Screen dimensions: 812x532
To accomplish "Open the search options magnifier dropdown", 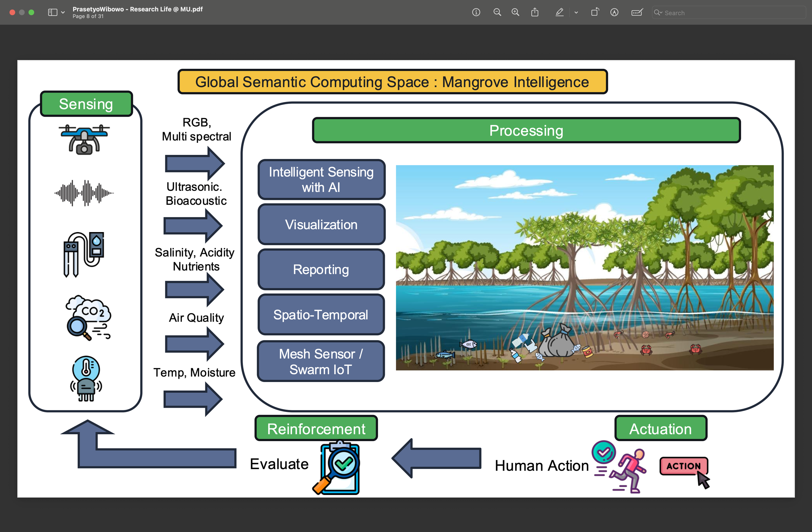I will (658, 13).
